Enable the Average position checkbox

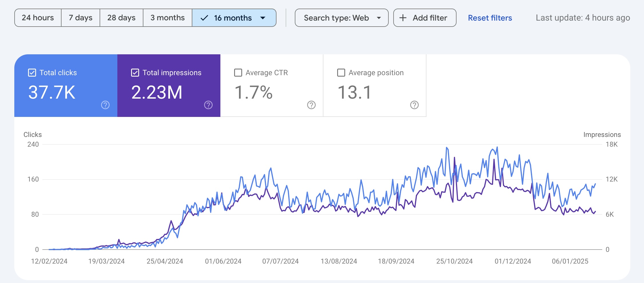(341, 73)
